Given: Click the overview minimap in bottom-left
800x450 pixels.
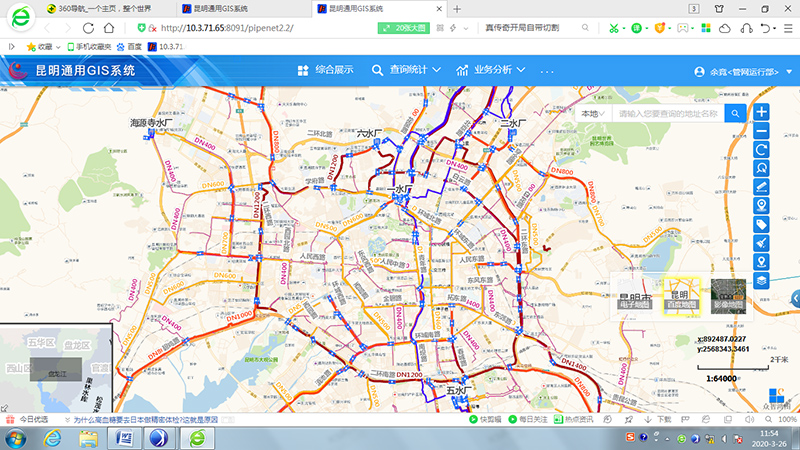Looking at the screenshot, I should pyautogui.click(x=56, y=368).
